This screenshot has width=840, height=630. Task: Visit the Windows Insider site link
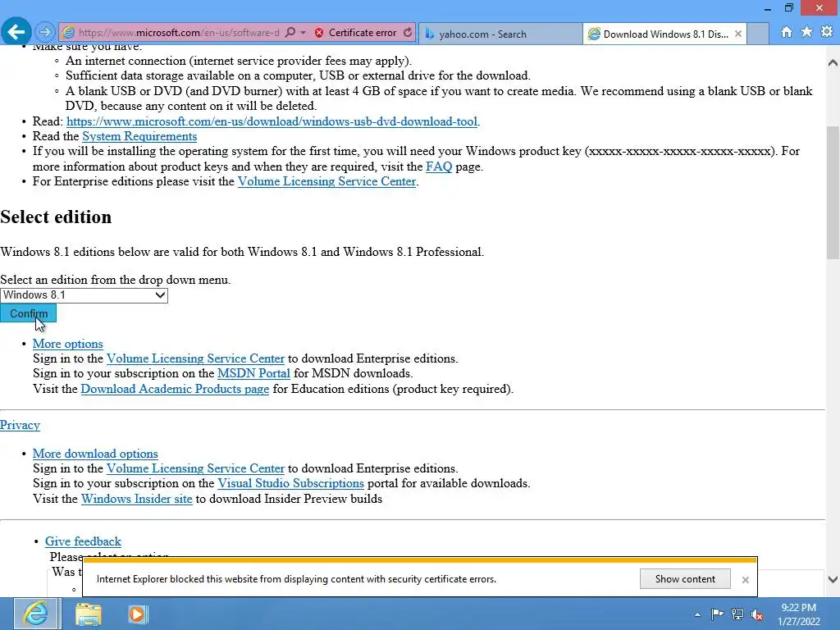click(x=137, y=499)
